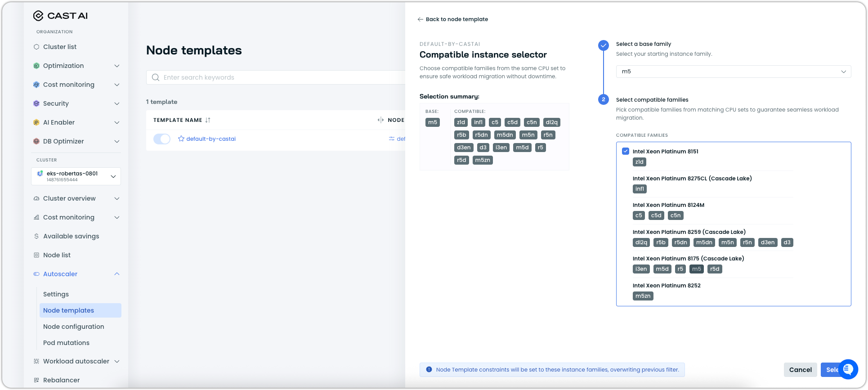Click '1 template' count text
The width and height of the screenshot is (868, 390).
pyautogui.click(x=162, y=102)
